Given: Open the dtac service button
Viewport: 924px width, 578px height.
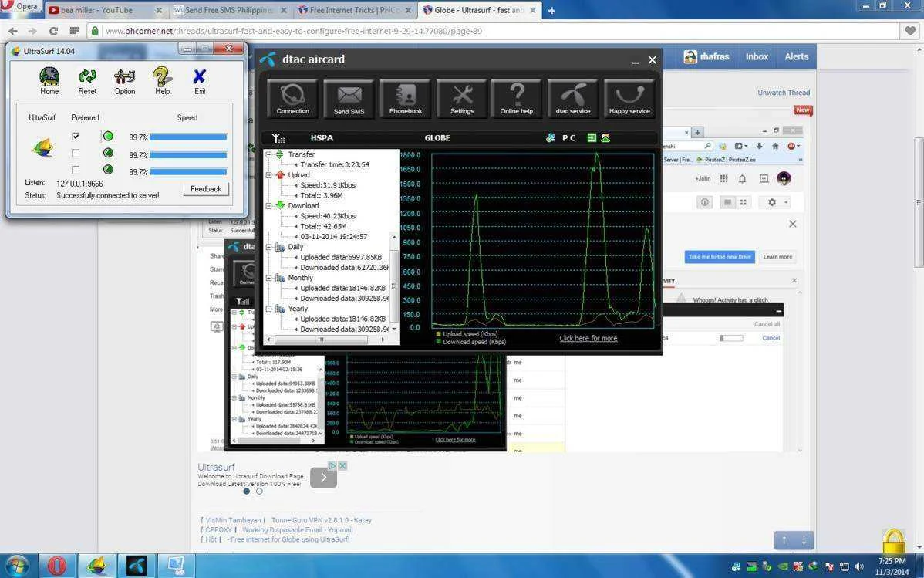Looking at the screenshot, I should click(x=573, y=99).
